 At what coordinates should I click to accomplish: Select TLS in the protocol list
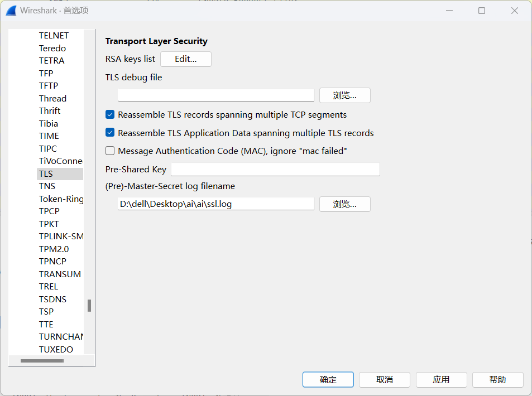(46, 174)
